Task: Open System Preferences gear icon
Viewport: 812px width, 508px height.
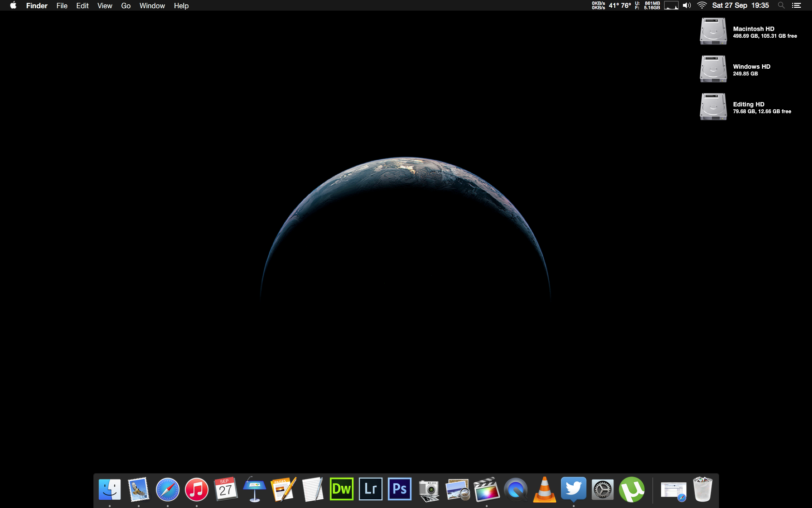Action: [x=603, y=490]
